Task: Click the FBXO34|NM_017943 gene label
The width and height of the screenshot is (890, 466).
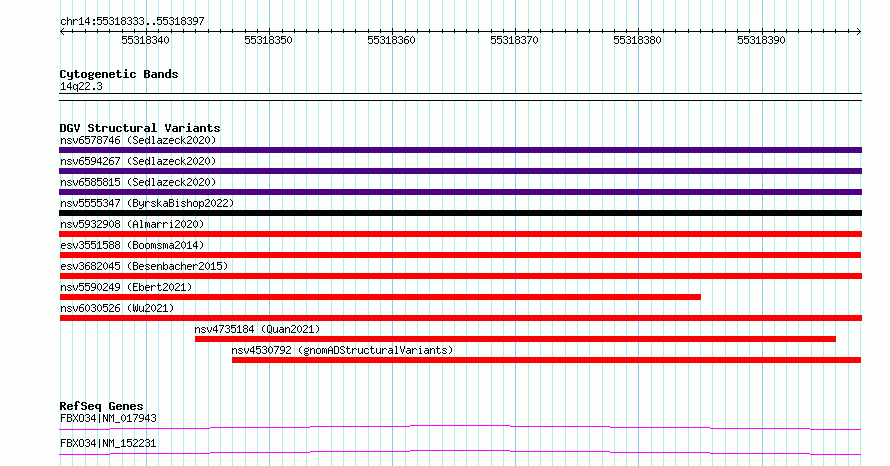Action: [108, 418]
